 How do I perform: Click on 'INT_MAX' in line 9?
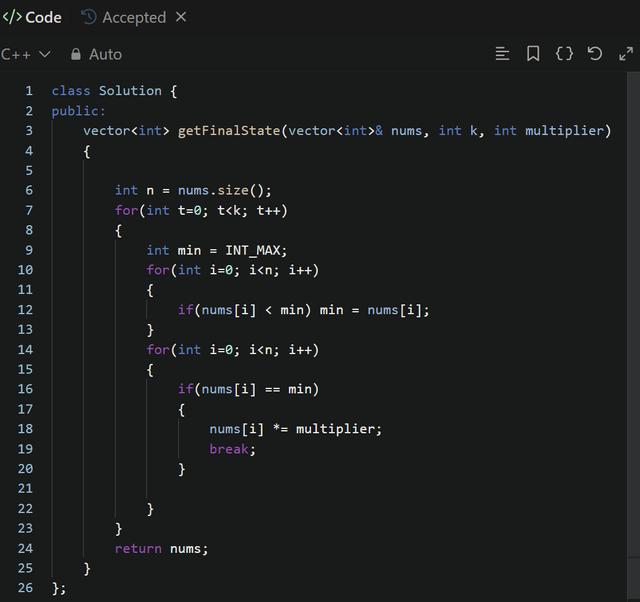(x=254, y=250)
